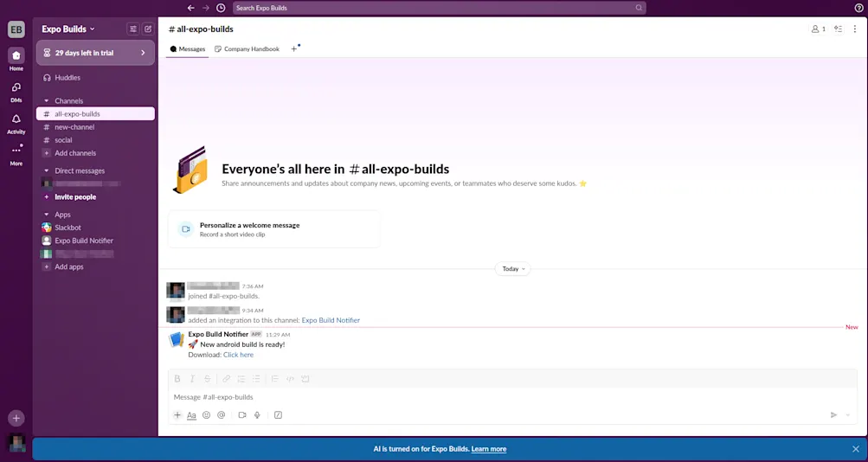
Task: Click the search magnifier icon
Action: tap(639, 8)
